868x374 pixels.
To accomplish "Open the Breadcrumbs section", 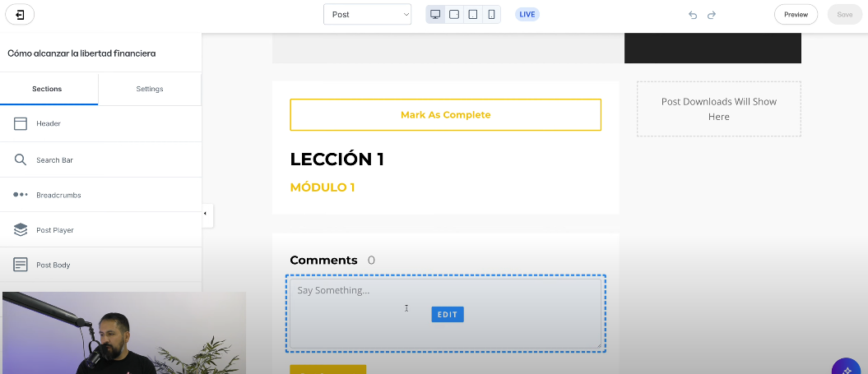I will point(100,195).
